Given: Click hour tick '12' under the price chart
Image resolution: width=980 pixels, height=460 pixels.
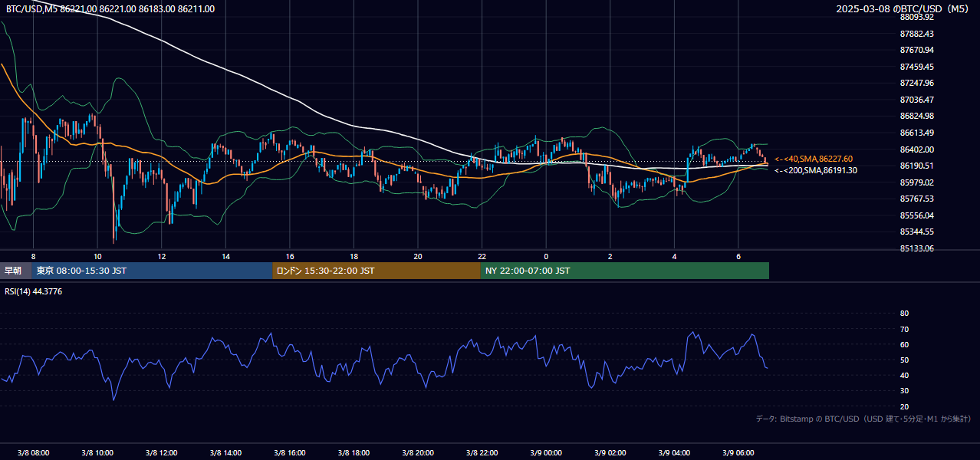Looking at the screenshot, I should pos(162,256).
